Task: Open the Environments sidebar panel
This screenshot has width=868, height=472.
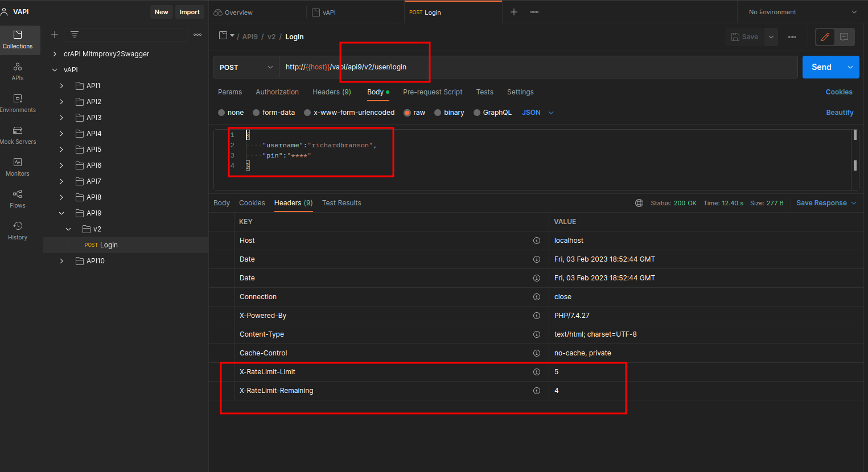Action: pyautogui.click(x=18, y=103)
